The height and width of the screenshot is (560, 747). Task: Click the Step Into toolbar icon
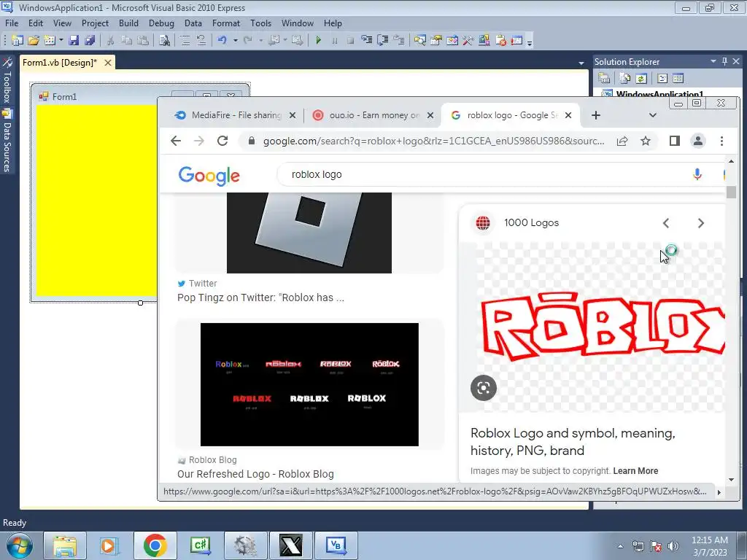[366, 41]
